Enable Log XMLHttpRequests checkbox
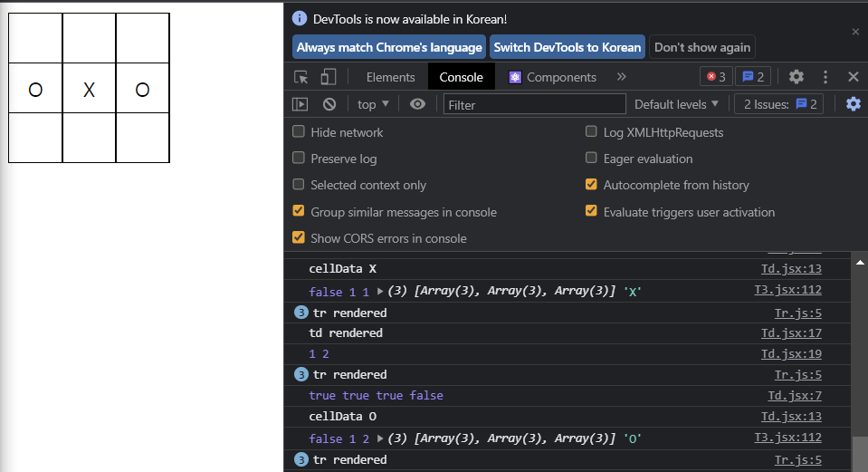 591,131
